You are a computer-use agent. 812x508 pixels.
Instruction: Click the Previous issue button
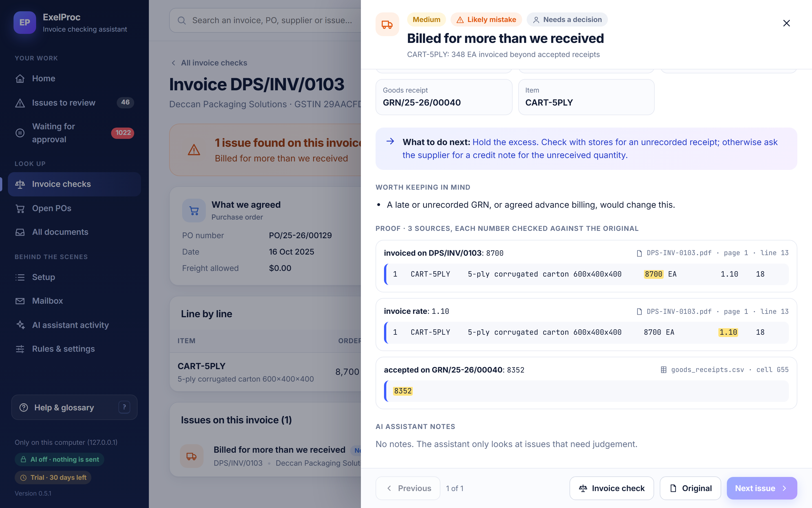(x=408, y=488)
